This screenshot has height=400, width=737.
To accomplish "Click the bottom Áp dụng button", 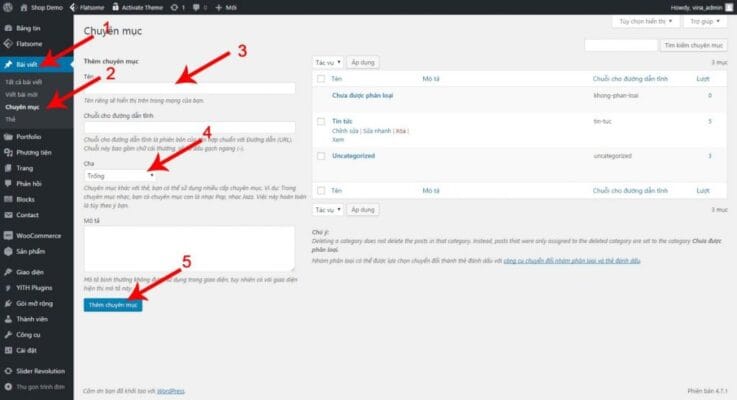I will coord(363,210).
